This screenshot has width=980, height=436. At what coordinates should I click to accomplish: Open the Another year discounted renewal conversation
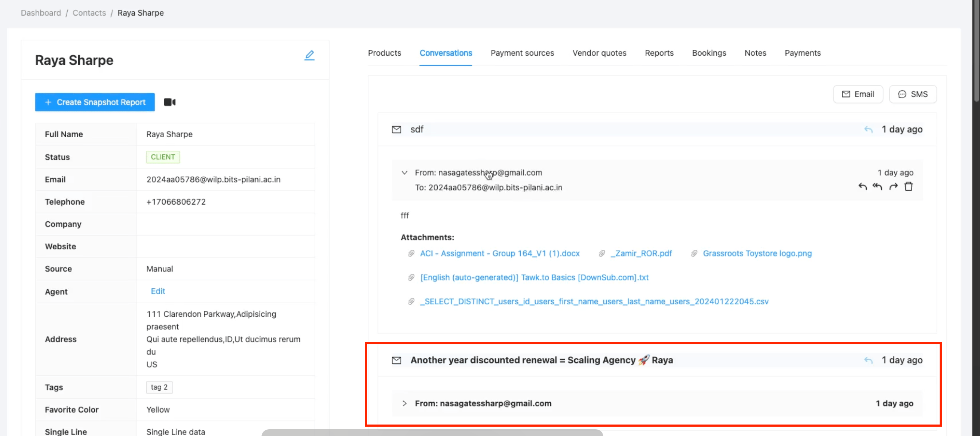tap(541, 360)
